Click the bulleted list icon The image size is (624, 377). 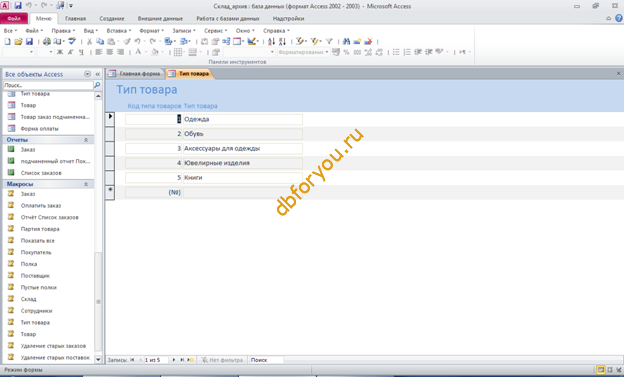(396, 52)
